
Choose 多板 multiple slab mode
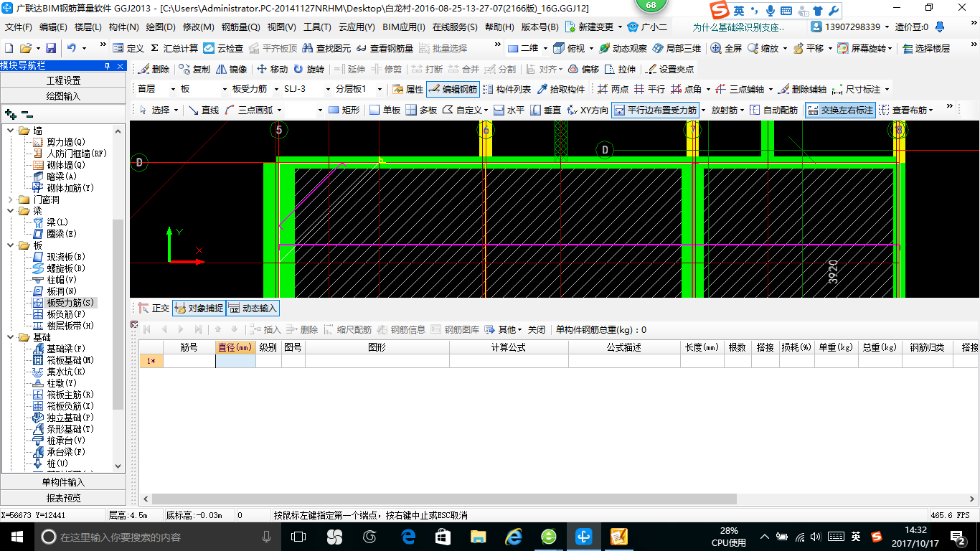[421, 110]
